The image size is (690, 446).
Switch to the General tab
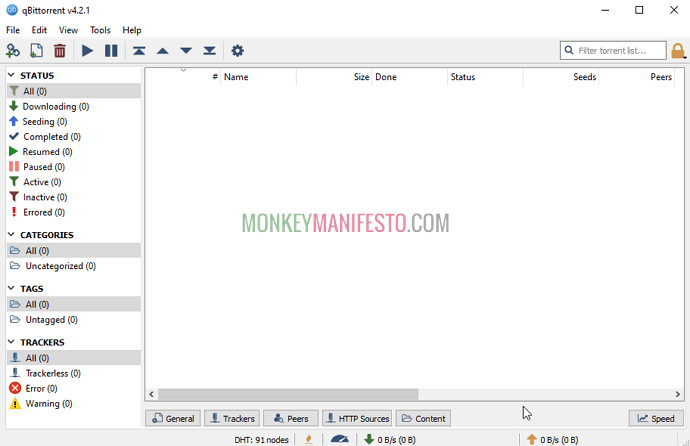click(173, 418)
